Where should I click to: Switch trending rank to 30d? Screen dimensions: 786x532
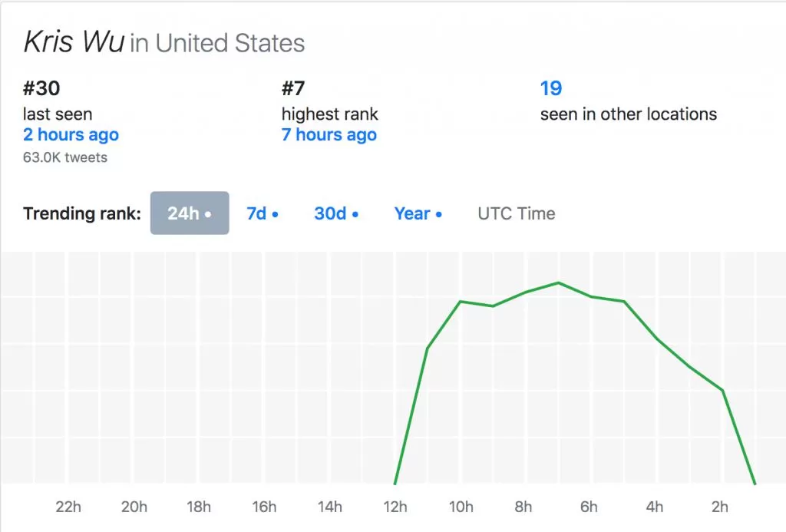click(x=336, y=213)
